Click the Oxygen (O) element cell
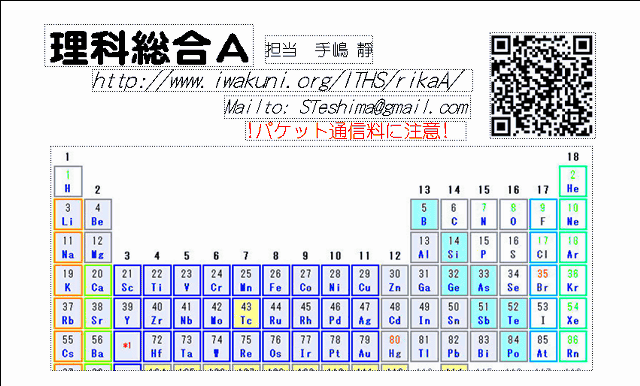Image resolution: width=640 pixels, height=386 pixels. (x=513, y=214)
